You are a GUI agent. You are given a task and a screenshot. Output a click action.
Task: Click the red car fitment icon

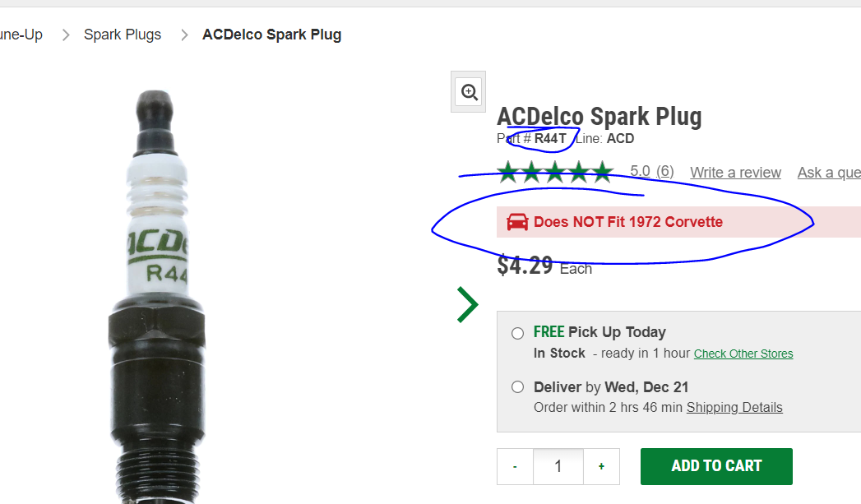pyautogui.click(x=516, y=221)
